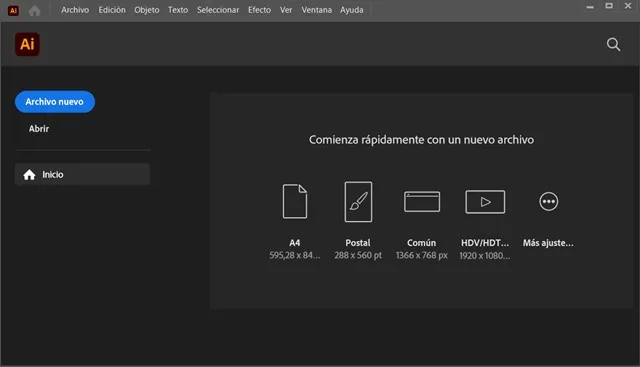Minimize the Illustrator window

590,7
